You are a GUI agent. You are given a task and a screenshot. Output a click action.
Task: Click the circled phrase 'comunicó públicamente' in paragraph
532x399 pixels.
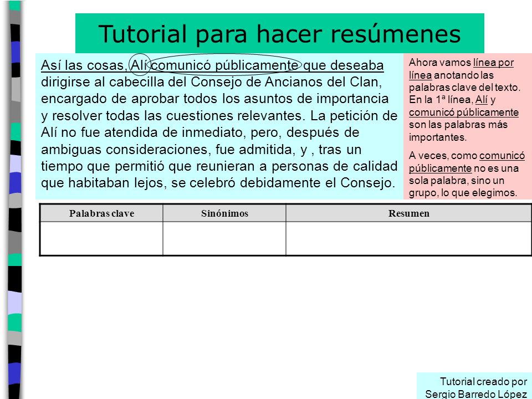point(224,65)
